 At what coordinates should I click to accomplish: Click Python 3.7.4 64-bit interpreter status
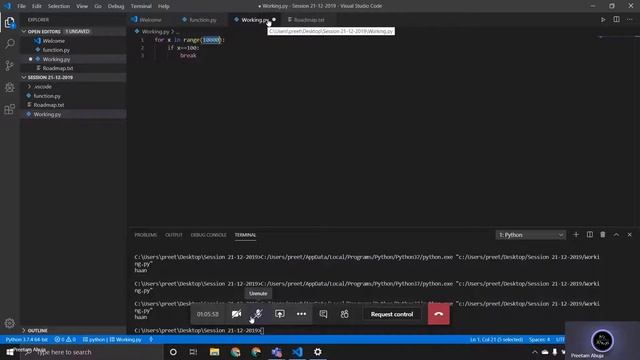pos(27,340)
